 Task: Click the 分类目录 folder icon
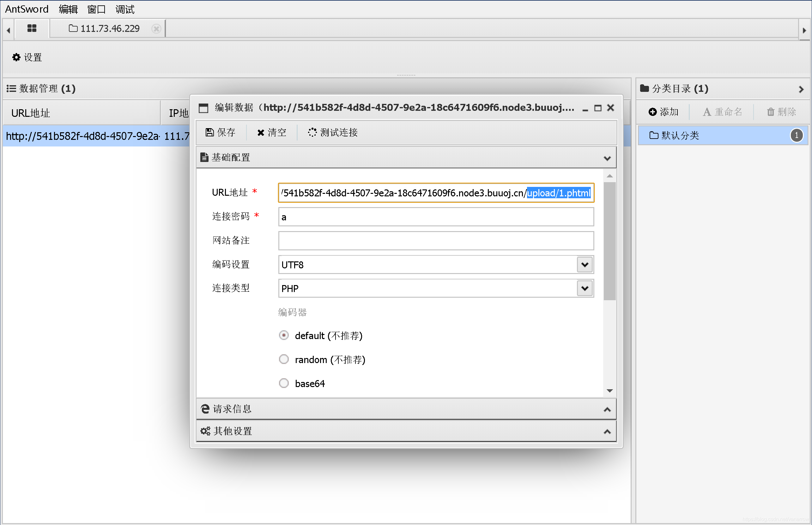(x=644, y=88)
